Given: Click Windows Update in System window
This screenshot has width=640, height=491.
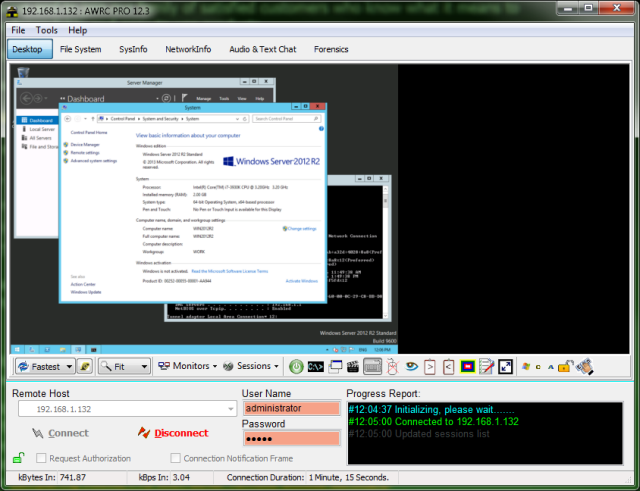Looking at the screenshot, I should pyautogui.click(x=86, y=292).
